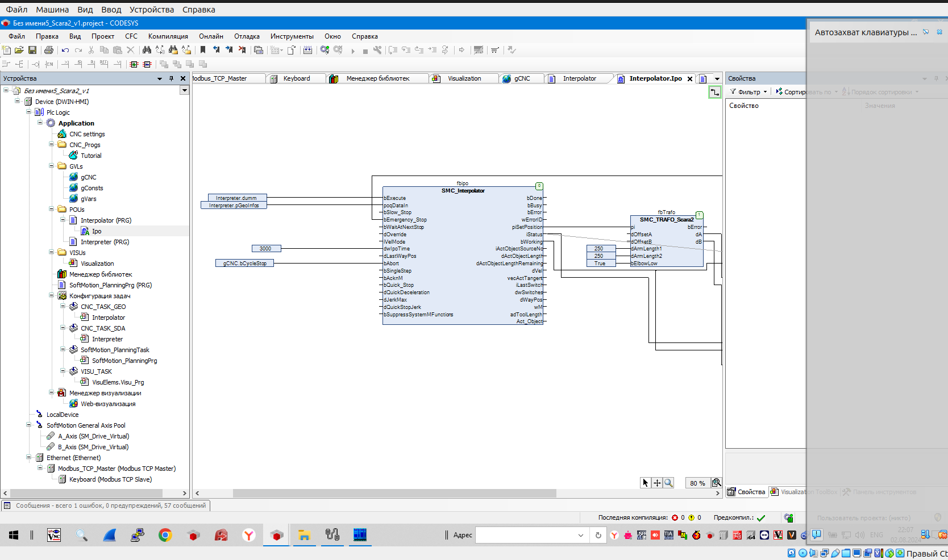The height and width of the screenshot is (560, 948).
Task: Collapse the GVLs folder in the tree
Action: [x=51, y=166]
